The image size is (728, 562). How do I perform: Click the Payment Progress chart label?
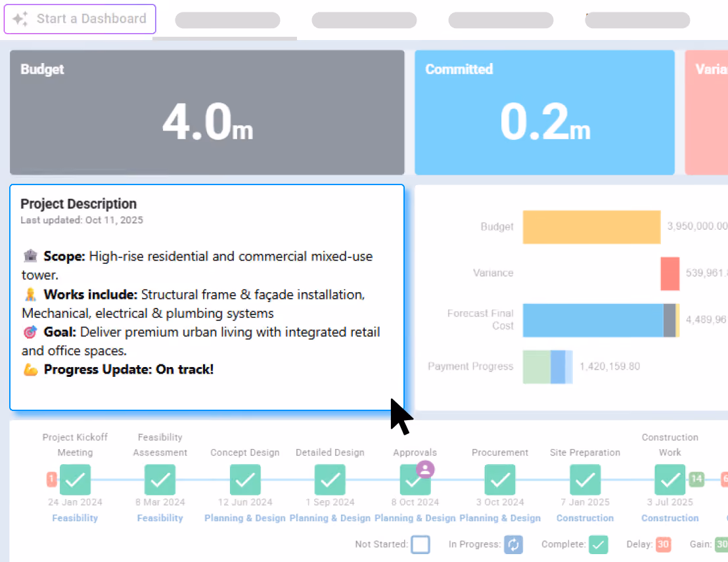coord(471,366)
